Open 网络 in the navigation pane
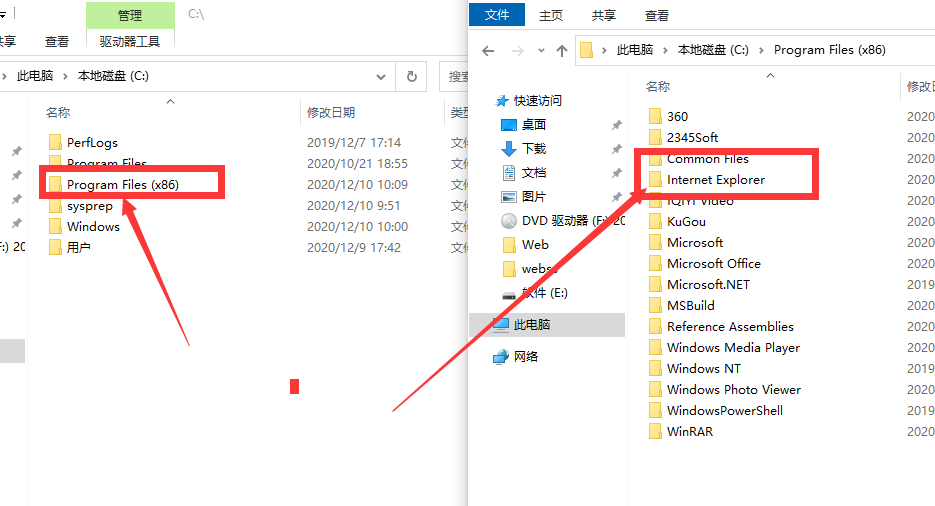 point(525,356)
